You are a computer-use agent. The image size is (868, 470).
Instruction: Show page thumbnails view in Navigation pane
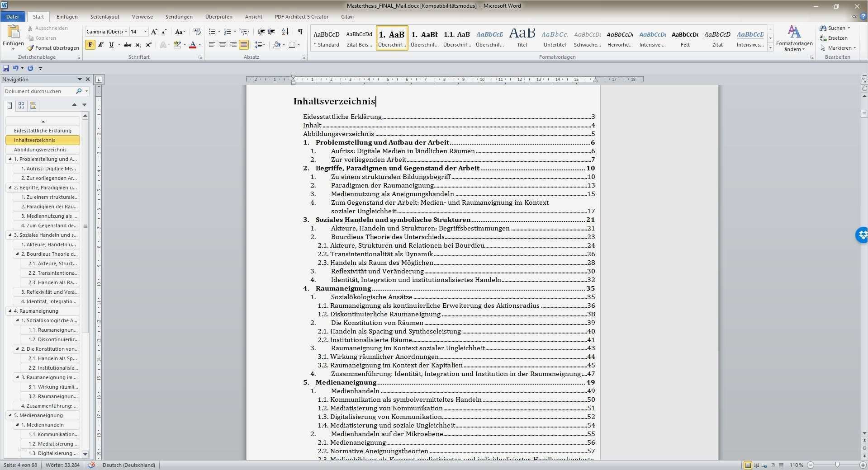21,105
